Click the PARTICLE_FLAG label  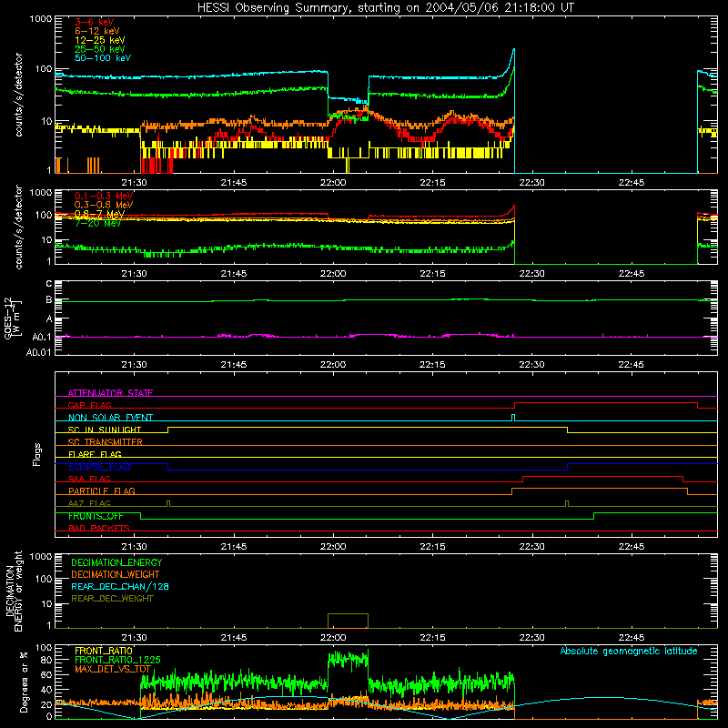click(102, 490)
